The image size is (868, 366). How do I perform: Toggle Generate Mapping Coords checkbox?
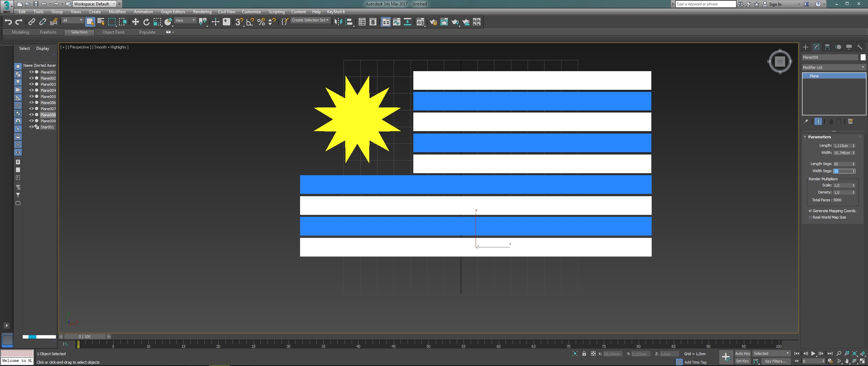[x=810, y=211]
